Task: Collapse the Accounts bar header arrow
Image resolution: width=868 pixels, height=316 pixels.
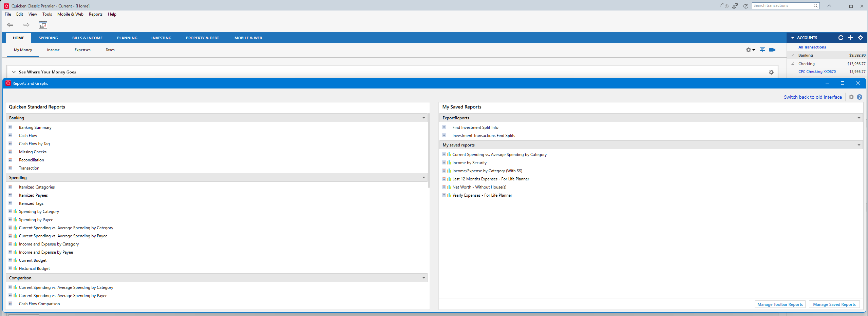Action: (x=793, y=38)
